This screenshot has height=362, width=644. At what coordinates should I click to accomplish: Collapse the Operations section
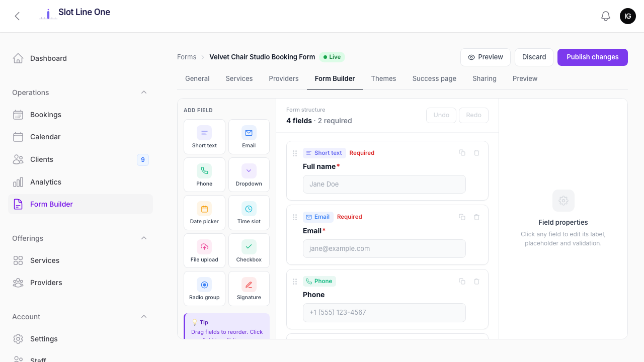144,93
